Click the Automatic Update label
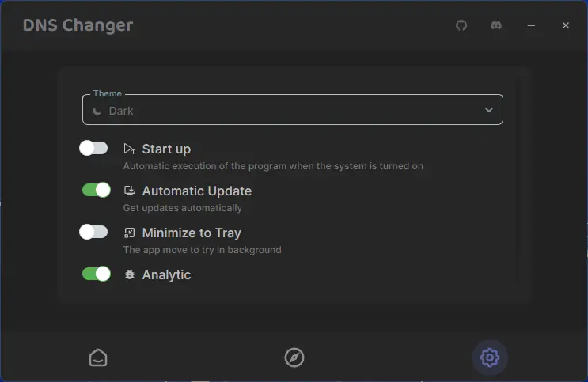Image resolution: width=588 pixels, height=382 pixels. (x=196, y=191)
